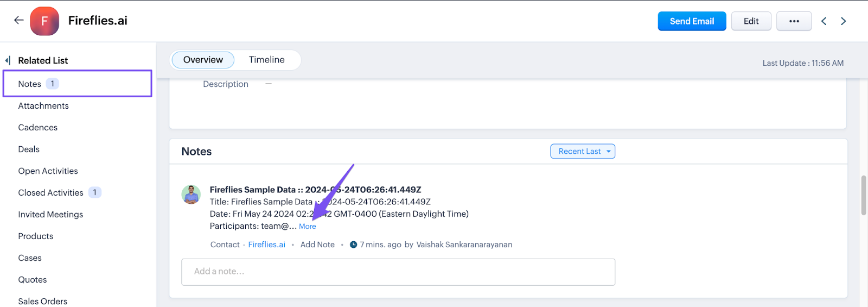Image resolution: width=868 pixels, height=307 pixels.
Task: Open the Fireflies.ai contact link in note
Action: 267,245
